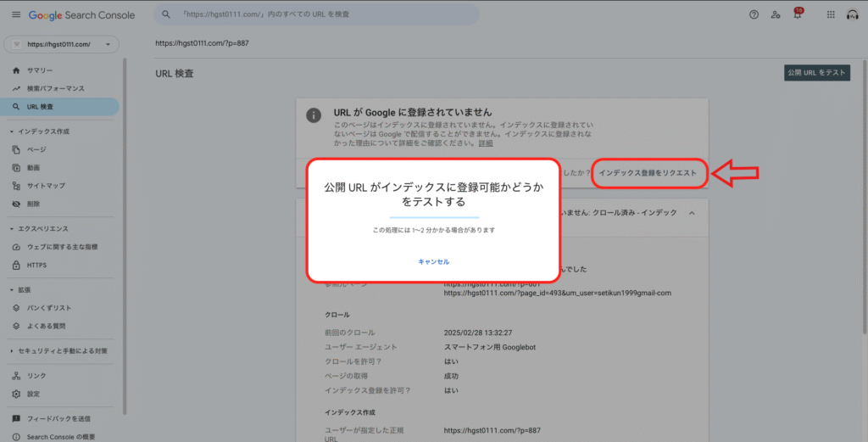868x442 pixels.
Task: Open the notifications bell
Action: coord(797,14)
